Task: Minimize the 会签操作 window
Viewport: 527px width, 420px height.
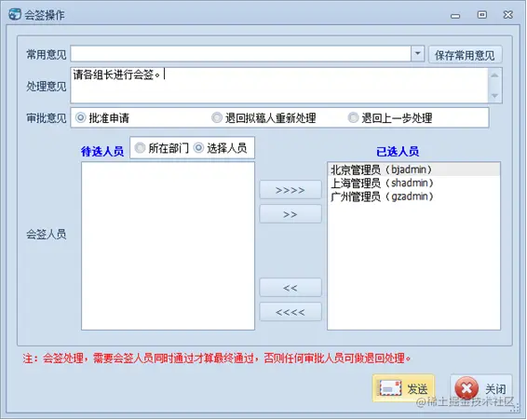Action: 455,16
